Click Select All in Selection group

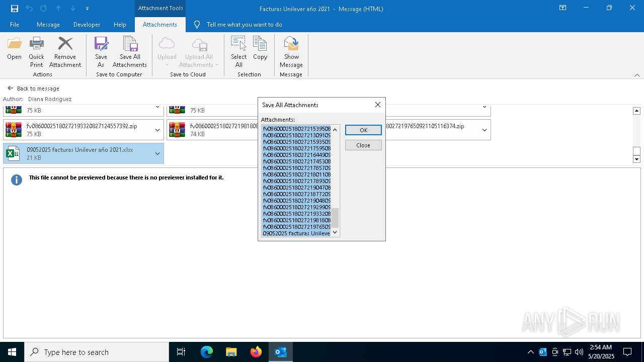tap(238, 52)
